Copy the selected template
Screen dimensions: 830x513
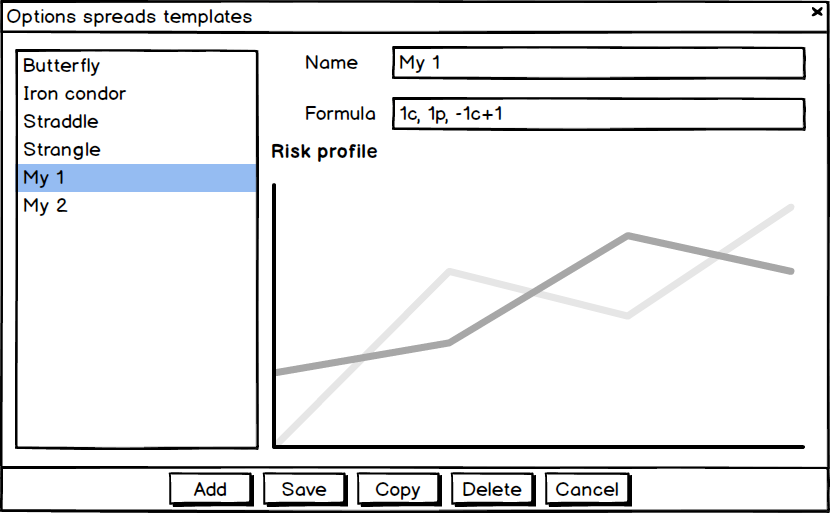pos(398,489)
